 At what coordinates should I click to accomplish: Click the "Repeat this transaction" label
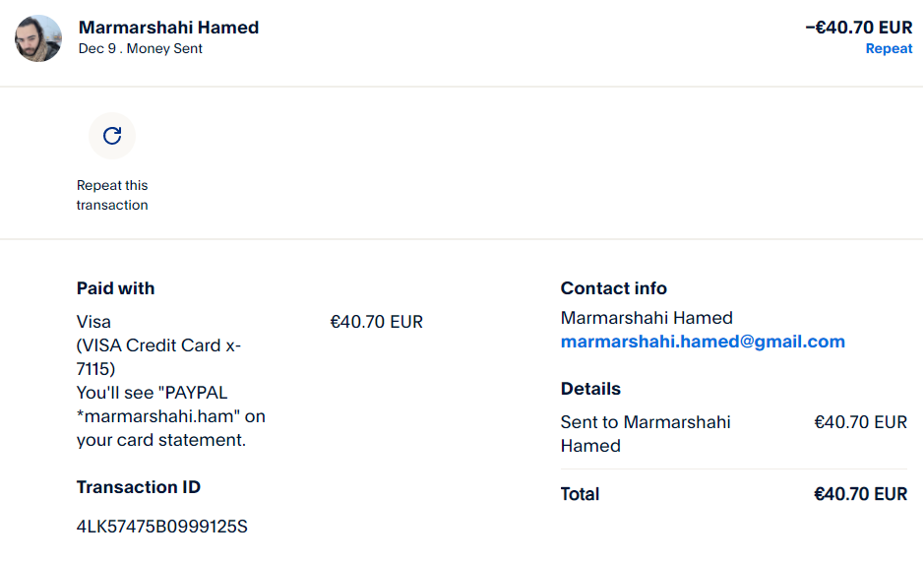pyautogui.click(x=112, y=195)
